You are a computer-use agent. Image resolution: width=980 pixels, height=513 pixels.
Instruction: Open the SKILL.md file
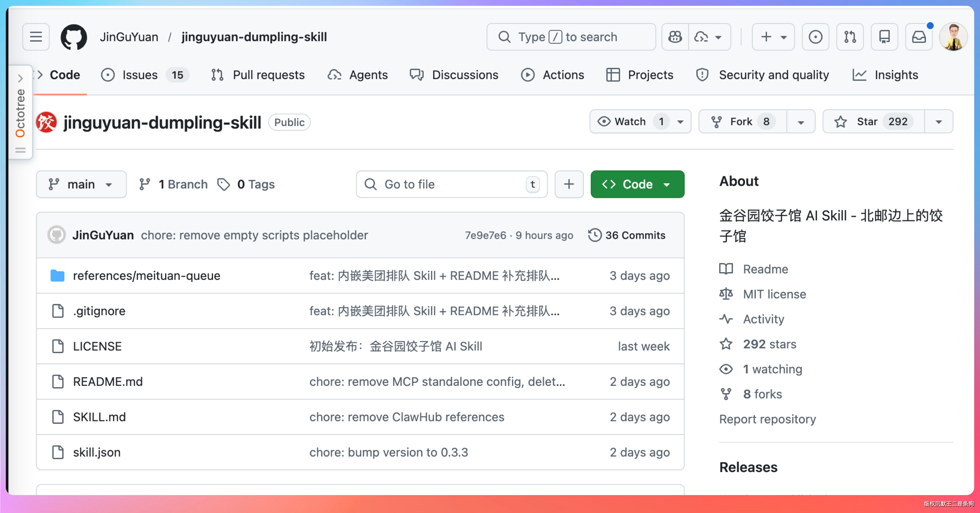click(99, 417)
